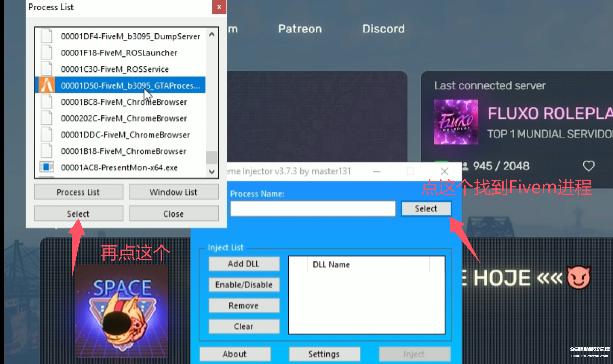Click file icon beside FiveM_b3095_DumpServer
Viewport: 613px width, 364px height.
pos(46,36)
